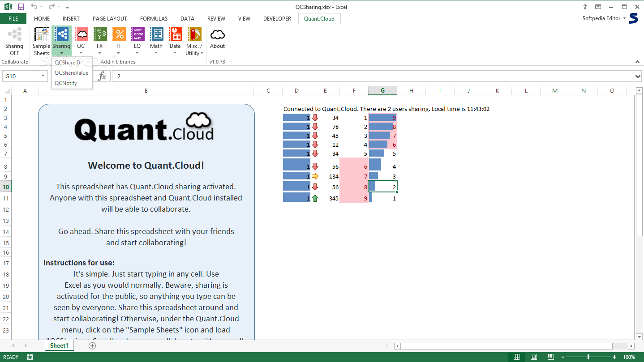Image resolution: width=644 pixels, height=362 pixels.
Task: Switch to Page Layout view icon
Action: click(534, 357)
